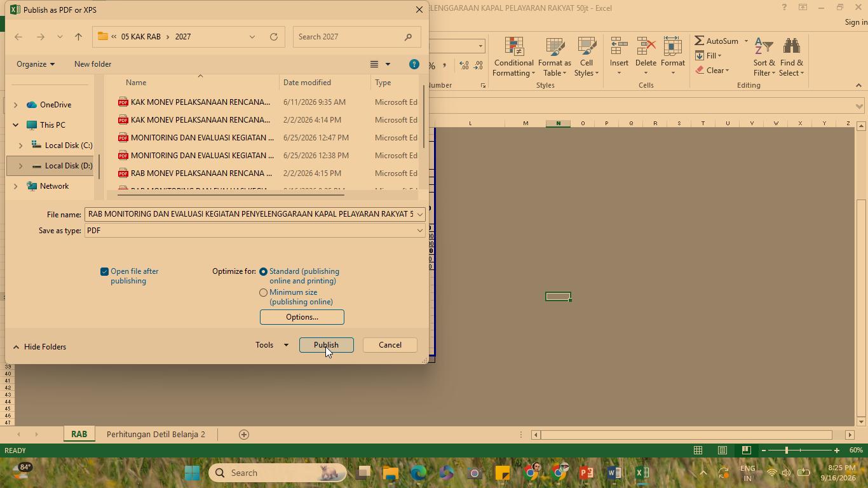This screenshot has width=868, height=488.
Task: Select Standard publishing online and printing option
Action: [x=263, y=271]
